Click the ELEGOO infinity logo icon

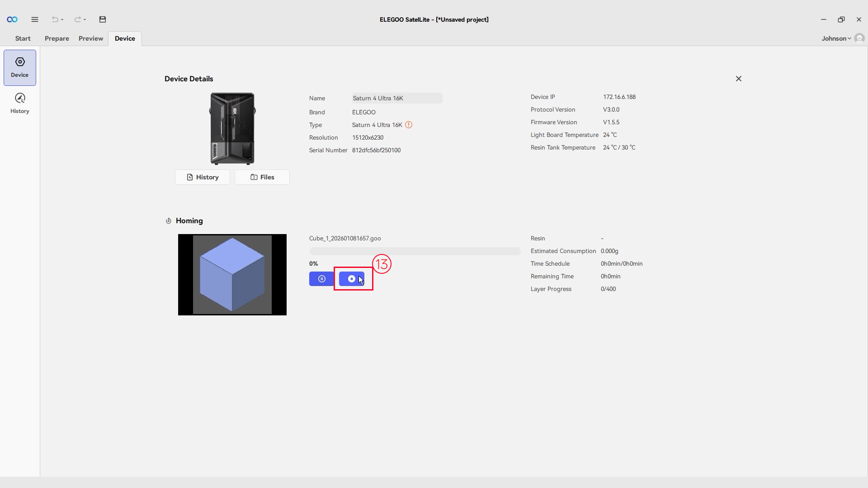coord(12,19)
